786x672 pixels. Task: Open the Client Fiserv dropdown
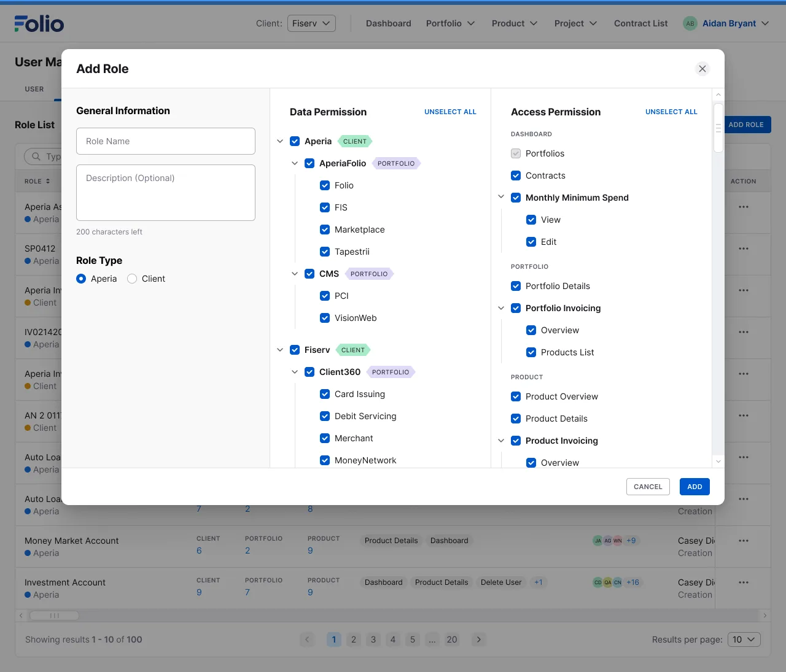(x=311, y=23)
